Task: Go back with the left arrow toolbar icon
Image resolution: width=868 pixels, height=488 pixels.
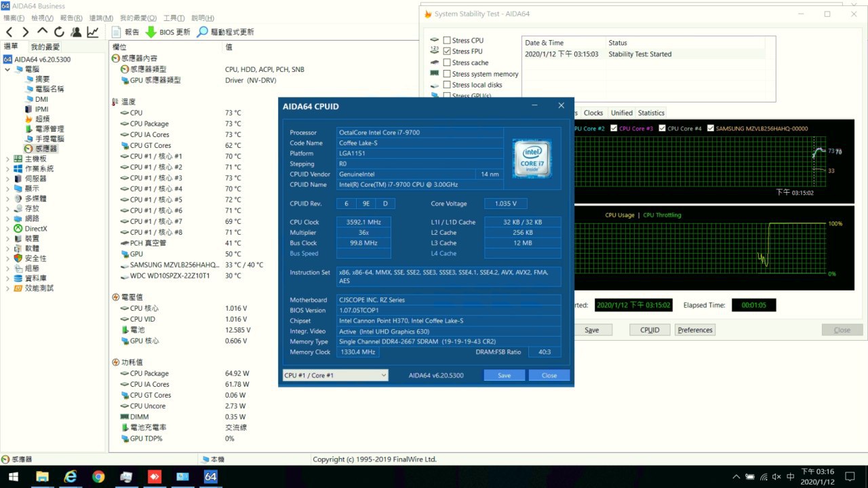Action: tap(9, 32)
